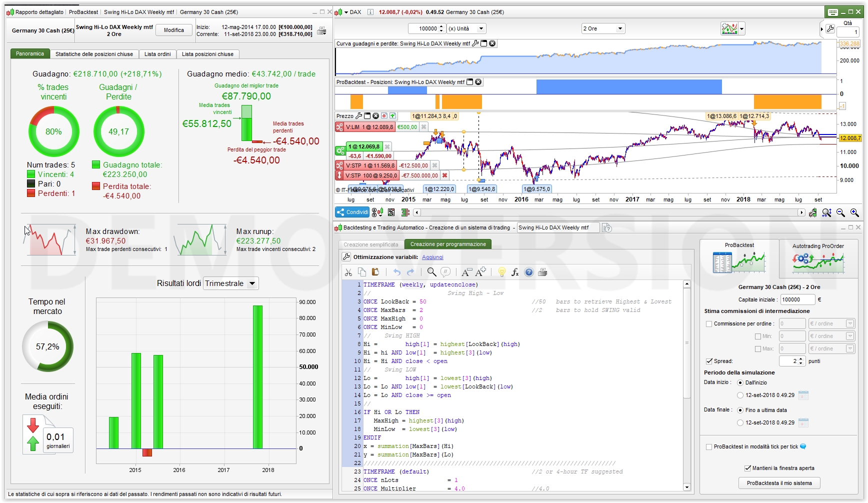This screenshot has height=503, width=868.
Task: Click the zoom-to-fit magnifier with arrows
Action: tap(826, 212)
